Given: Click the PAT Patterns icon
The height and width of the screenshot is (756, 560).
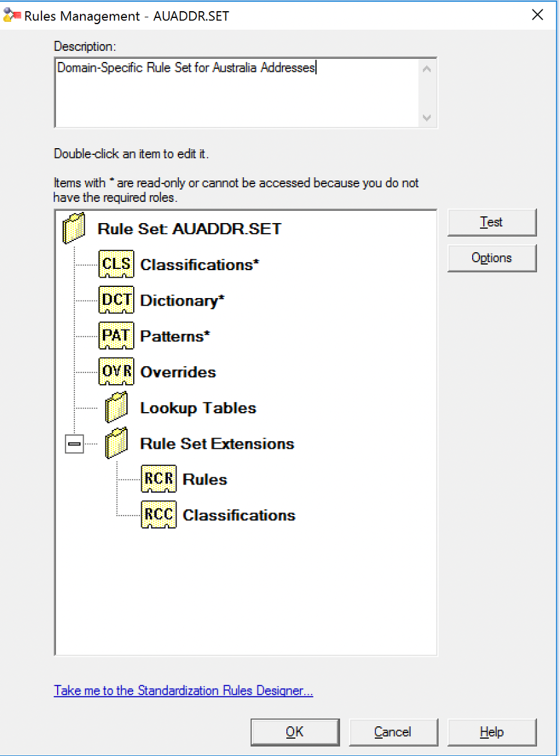Looking at the screenshot, I should (x=116, y=336).
